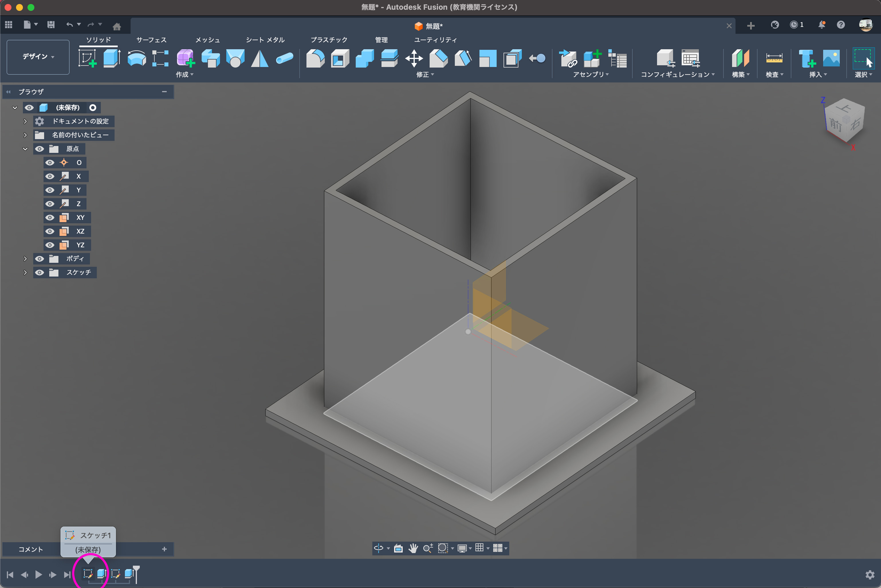Open the シート メタル tab
This screenshot has width=881, height=588.
265,40
